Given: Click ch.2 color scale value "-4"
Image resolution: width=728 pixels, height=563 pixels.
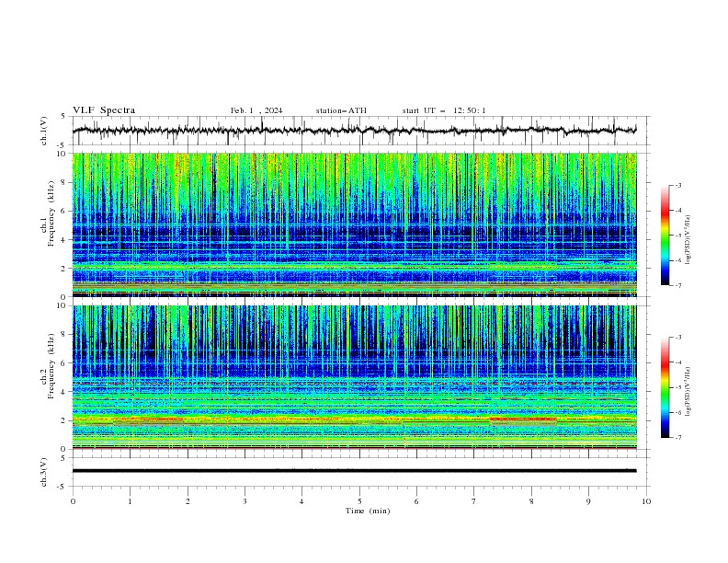Looking at the screenshot, I should 678,362.
